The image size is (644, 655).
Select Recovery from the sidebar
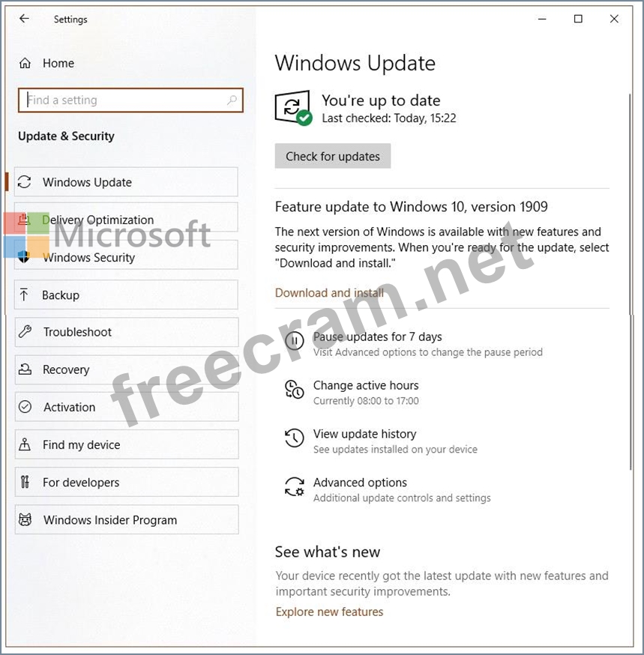point(127,369)
